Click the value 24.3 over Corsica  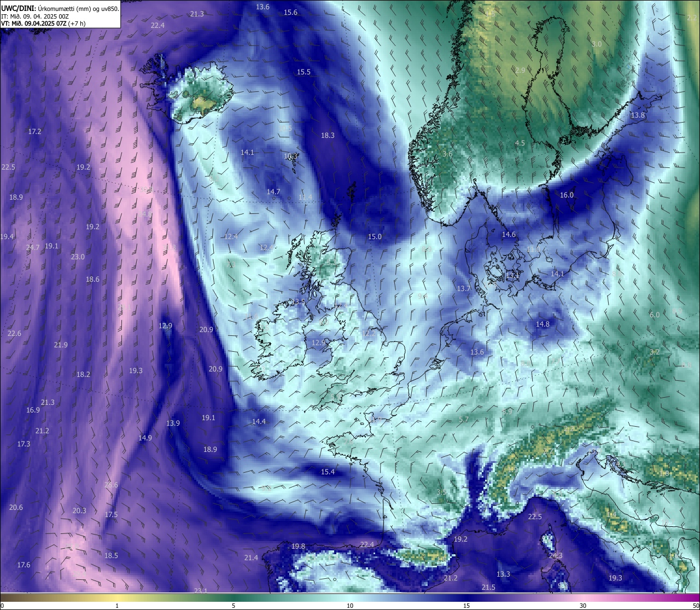pyautogui.click(x=556, y=555)
